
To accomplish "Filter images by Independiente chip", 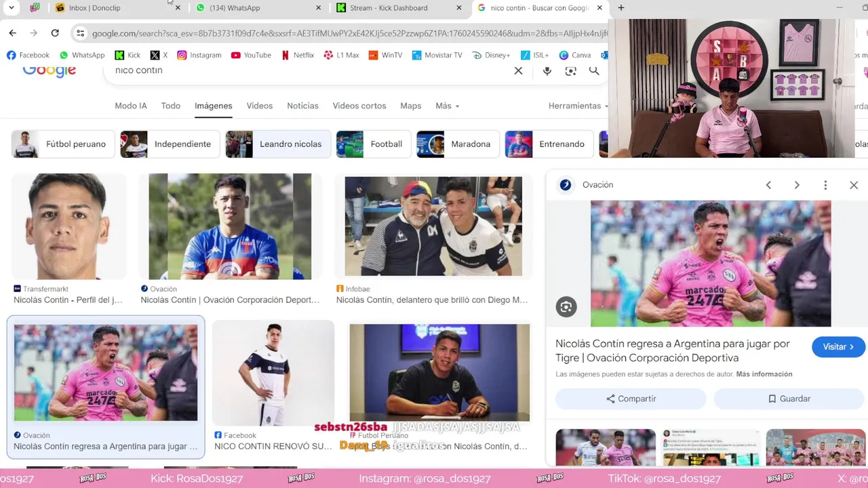I will pos(169,144).
